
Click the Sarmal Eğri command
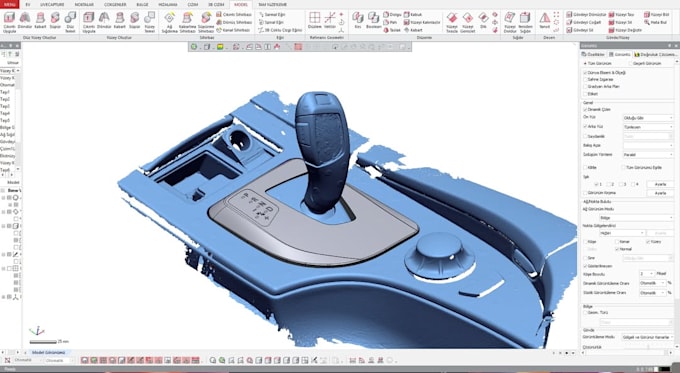pos(272,14)
